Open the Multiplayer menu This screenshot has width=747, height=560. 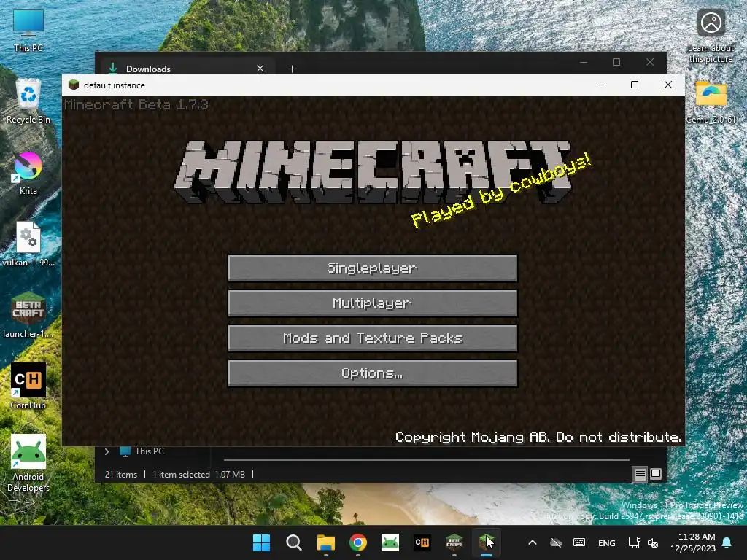(373, 303)
